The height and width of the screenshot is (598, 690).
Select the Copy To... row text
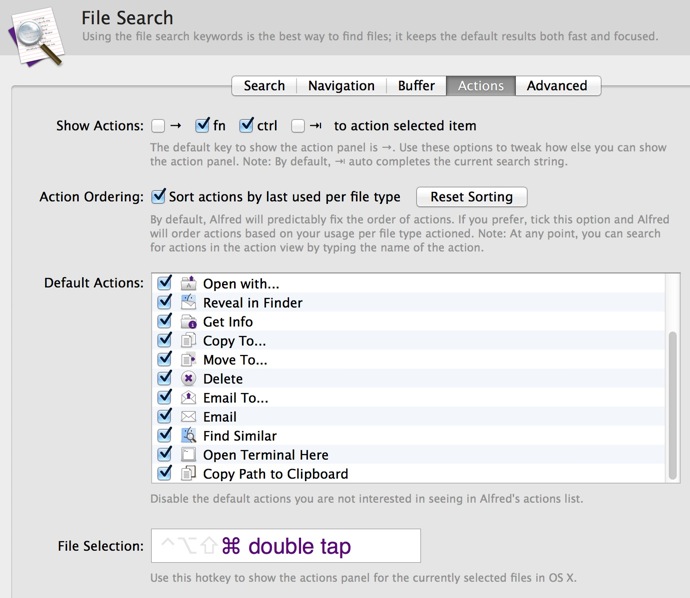point(235,341)
